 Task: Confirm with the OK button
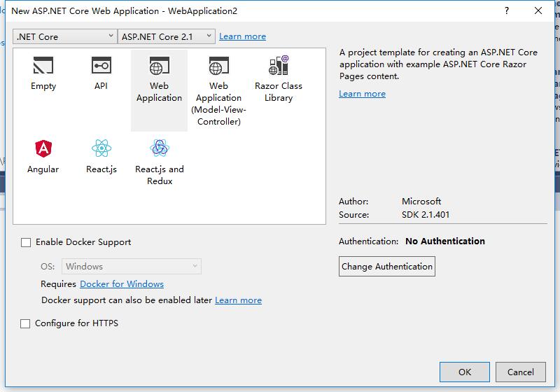coord(465,372)
